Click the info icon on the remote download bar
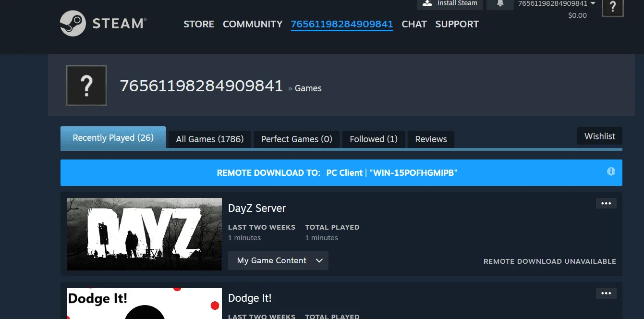This screenshot has height=319, width=644. [x=611, y=172]
